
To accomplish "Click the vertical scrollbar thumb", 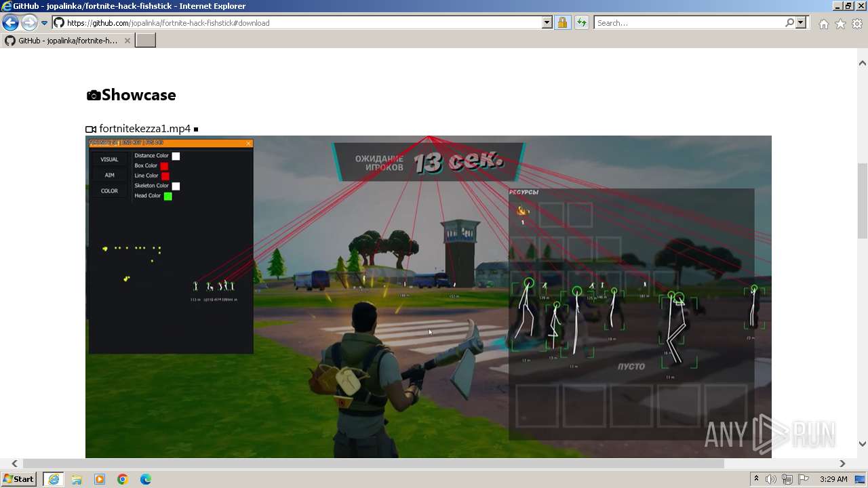I will pos(862,201).
